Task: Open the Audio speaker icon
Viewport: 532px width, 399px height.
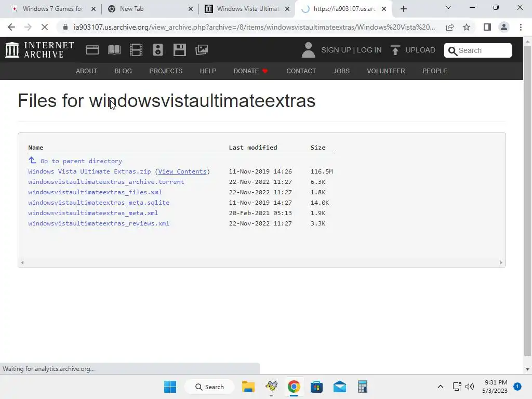Action: pos(158,50)
